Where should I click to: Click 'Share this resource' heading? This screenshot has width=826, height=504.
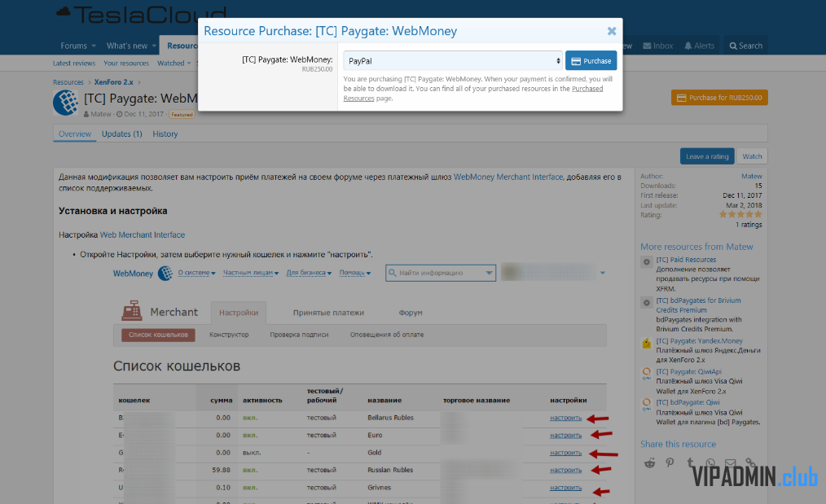(x=678, y=444)
